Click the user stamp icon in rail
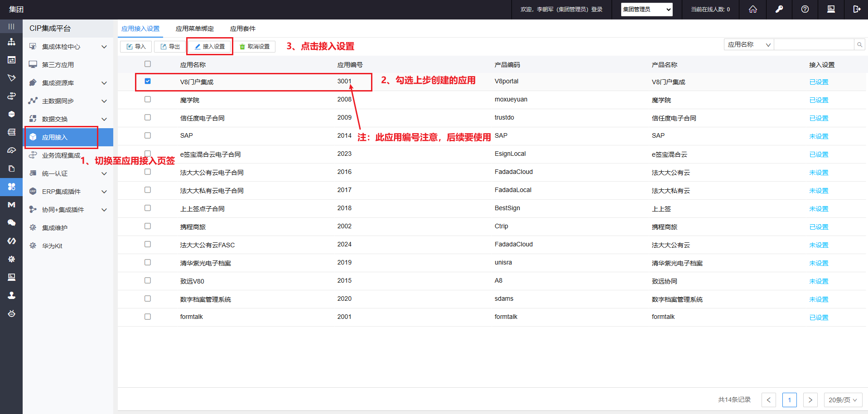The height and width of the screenshot is (414, 868). [x=11, y=295]
